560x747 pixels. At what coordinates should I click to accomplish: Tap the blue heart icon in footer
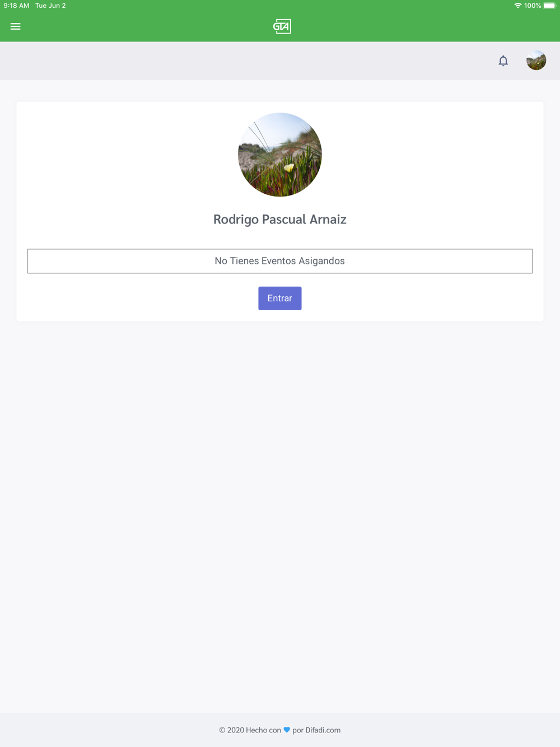287,730
